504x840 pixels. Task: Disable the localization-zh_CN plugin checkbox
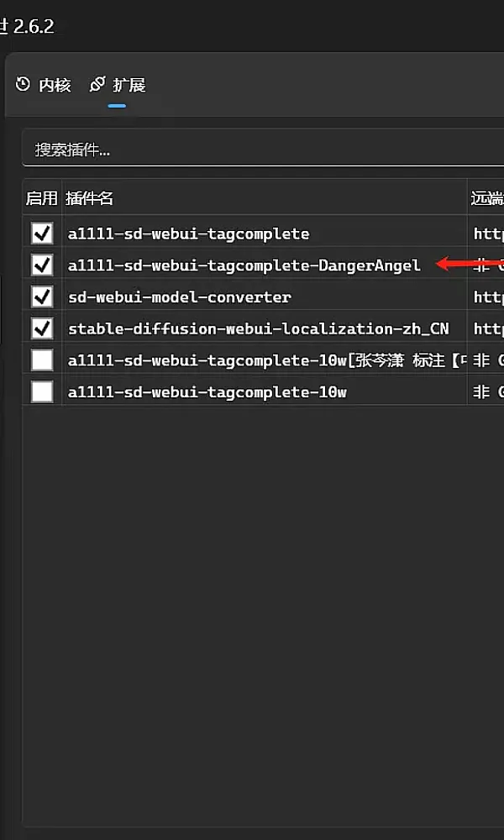click(x=42, y=328)
